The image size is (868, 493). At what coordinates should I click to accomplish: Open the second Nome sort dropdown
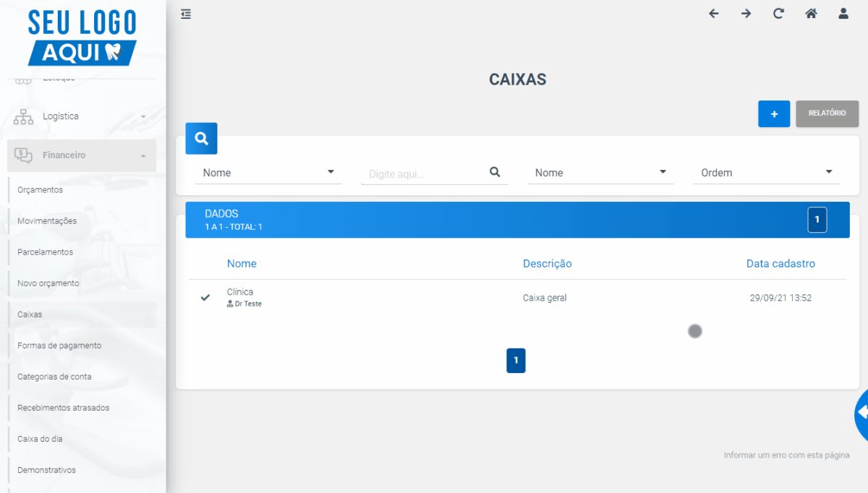pos(600,173)
